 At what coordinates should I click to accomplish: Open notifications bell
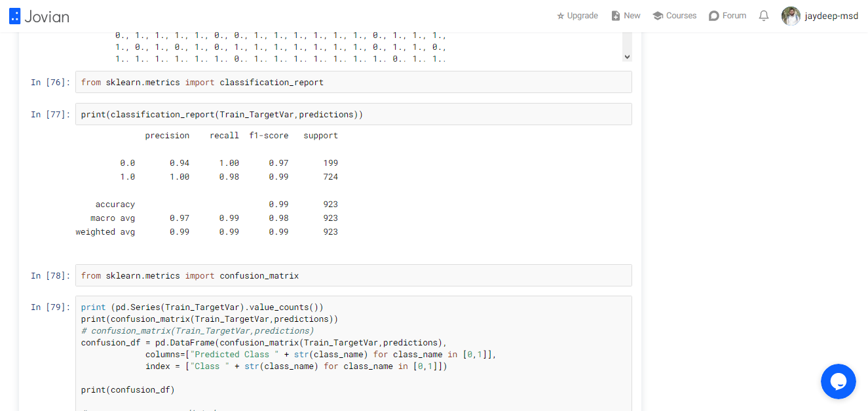[x=764, y=16]
